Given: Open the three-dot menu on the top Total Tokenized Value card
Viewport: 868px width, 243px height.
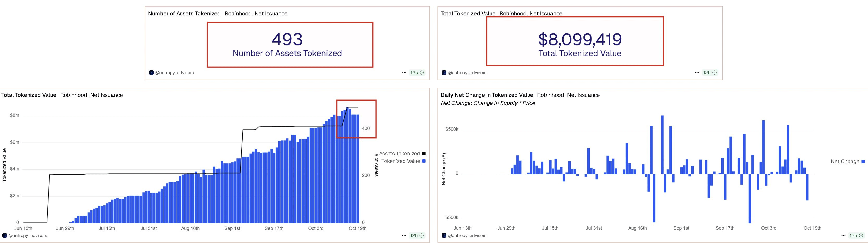Looking at the screenshot, I should (697, 73).
